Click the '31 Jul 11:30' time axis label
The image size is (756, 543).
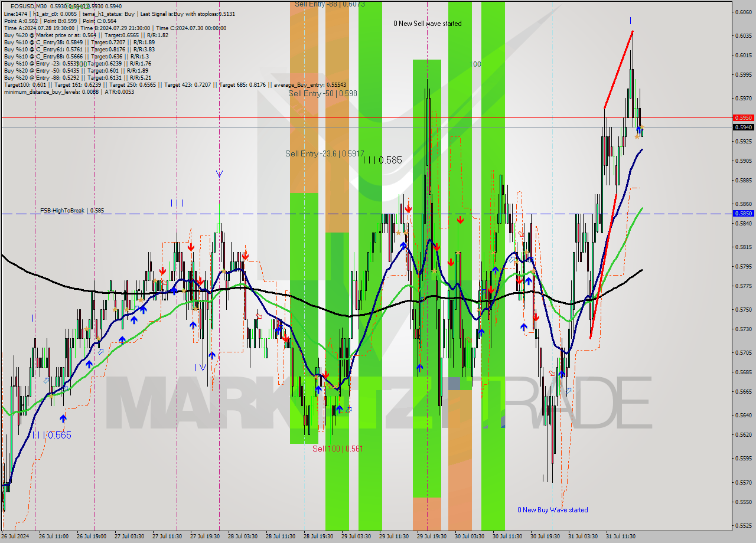621,537
